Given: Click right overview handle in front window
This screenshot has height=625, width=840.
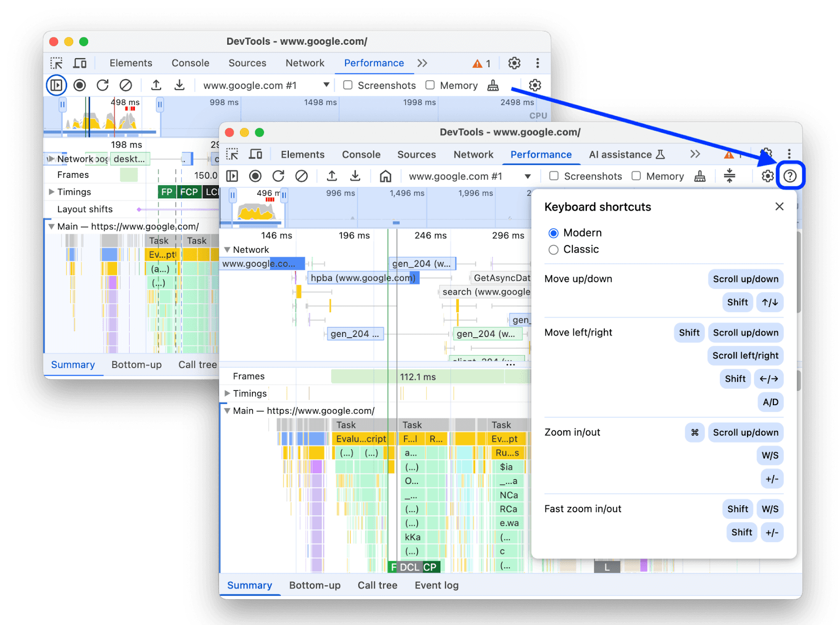Looking at the screenshot, I should 284,196.
